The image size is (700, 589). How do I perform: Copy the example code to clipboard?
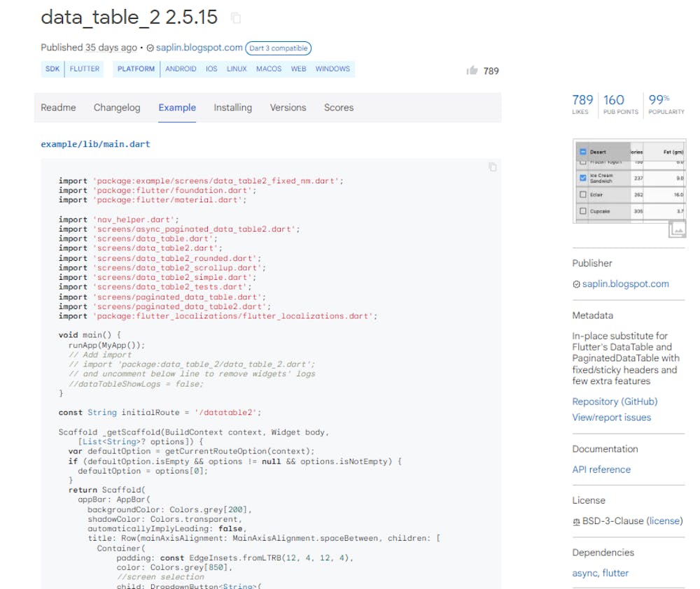coord(492,167)
